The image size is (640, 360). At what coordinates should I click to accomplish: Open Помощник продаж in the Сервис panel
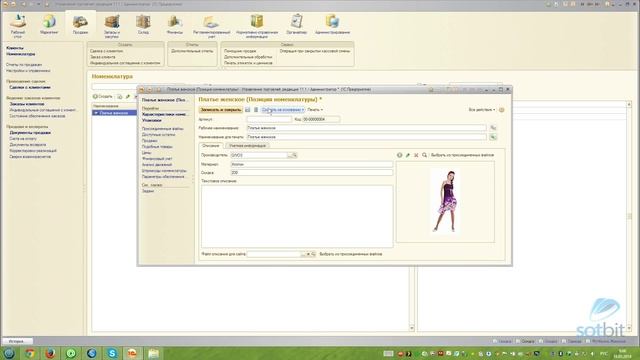[x=240, y=51]
